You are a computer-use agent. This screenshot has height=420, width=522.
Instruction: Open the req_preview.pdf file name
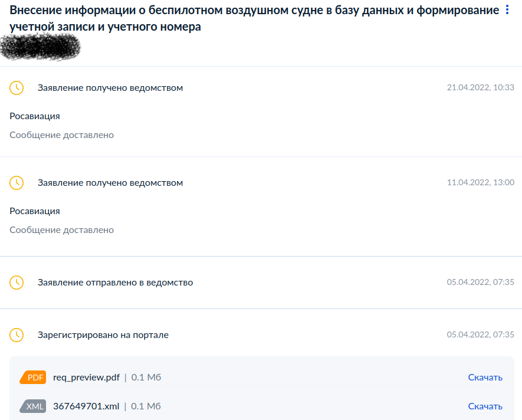coord(86,378)
